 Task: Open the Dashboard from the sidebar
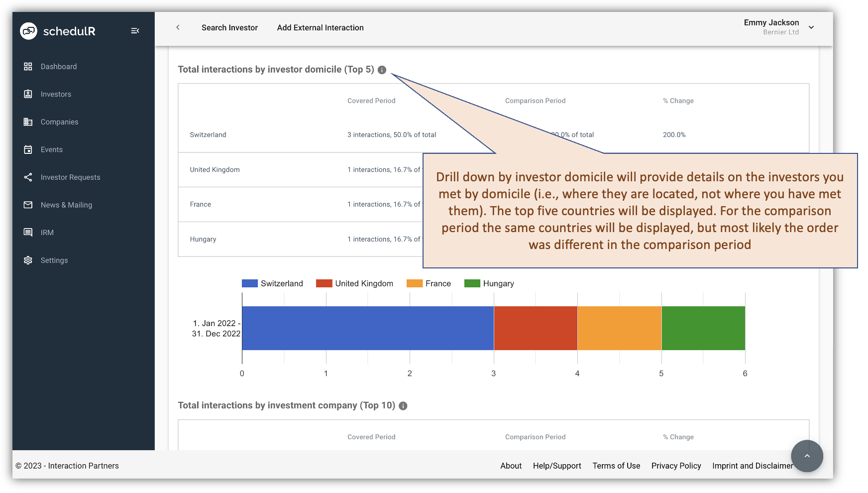58,66
